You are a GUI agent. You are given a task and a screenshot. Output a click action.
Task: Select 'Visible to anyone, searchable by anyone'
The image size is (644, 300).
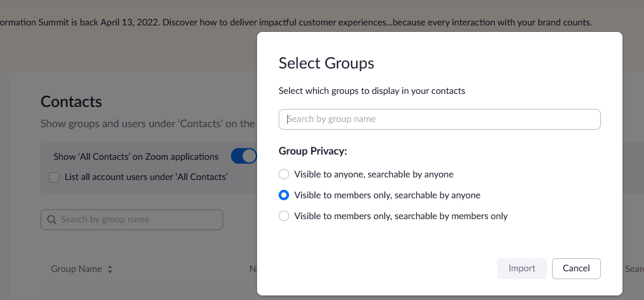[284, 174]
